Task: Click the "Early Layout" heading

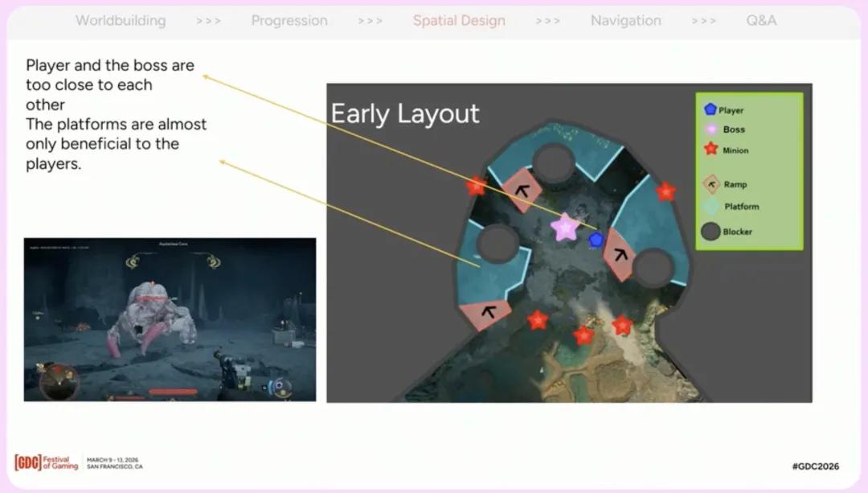Action: [404, 114]
